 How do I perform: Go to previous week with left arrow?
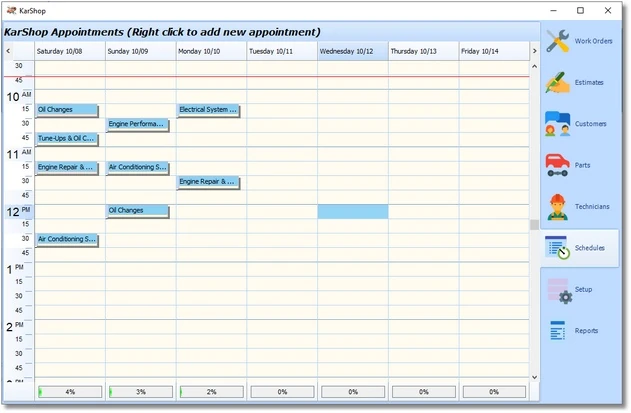tap(8, 51)
